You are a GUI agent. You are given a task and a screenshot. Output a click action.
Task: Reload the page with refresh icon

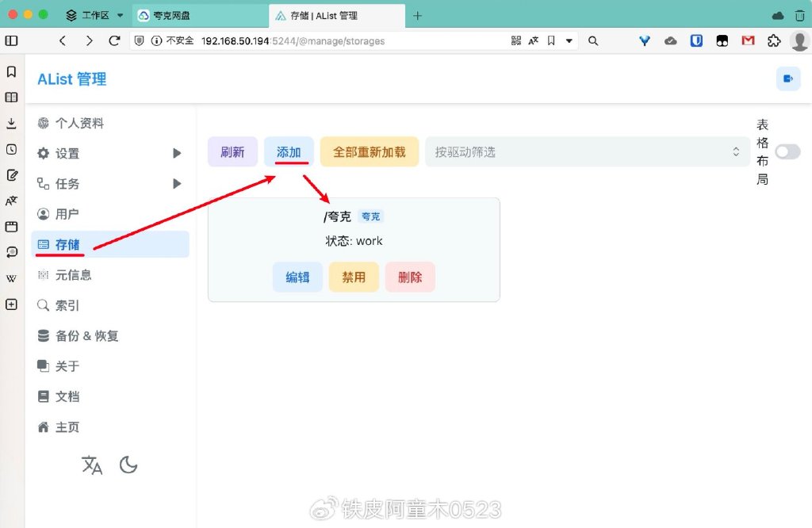pyautogui.click(x=114, y=40)
